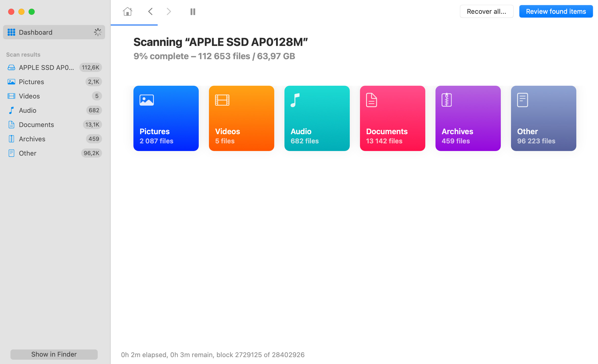Screen dimensions: 598x364
Task: Navigate back using arrow control
Action: 150,11
